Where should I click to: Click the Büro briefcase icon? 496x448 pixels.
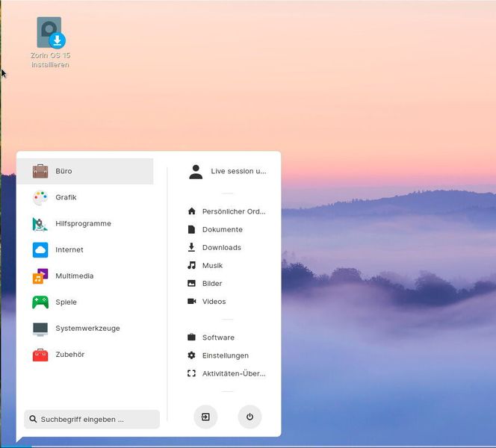point(40,171)
